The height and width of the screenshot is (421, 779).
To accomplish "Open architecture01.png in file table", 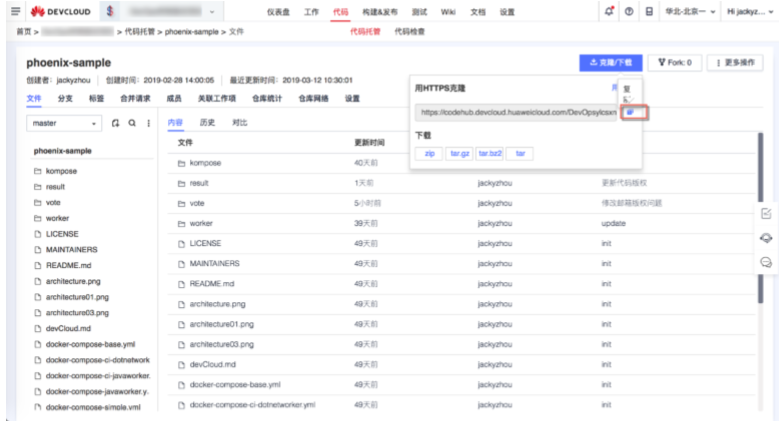I will (222, 324).
